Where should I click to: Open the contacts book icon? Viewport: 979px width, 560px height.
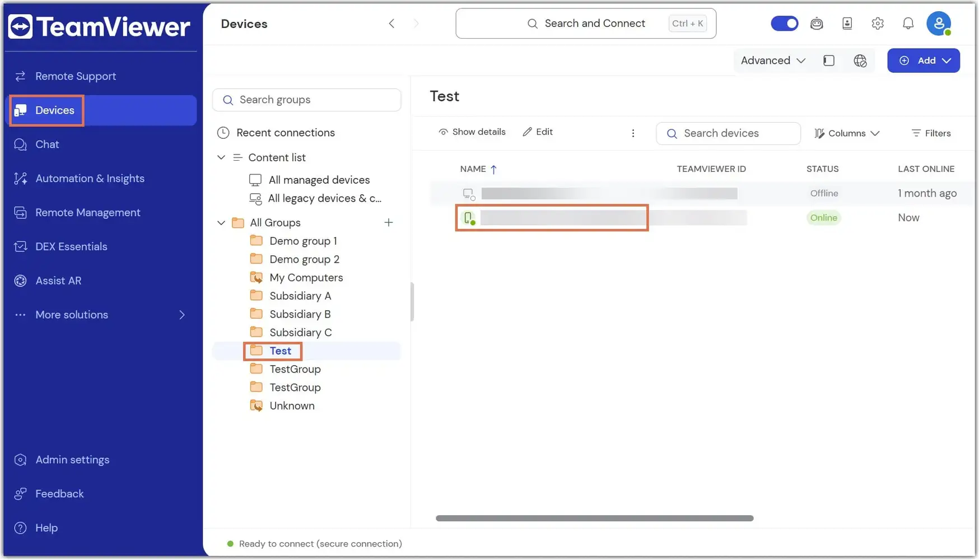pos(847,24)
